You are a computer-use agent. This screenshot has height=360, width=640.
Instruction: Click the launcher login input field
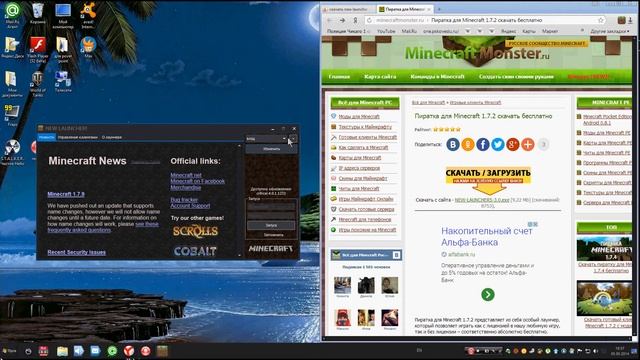271,206
